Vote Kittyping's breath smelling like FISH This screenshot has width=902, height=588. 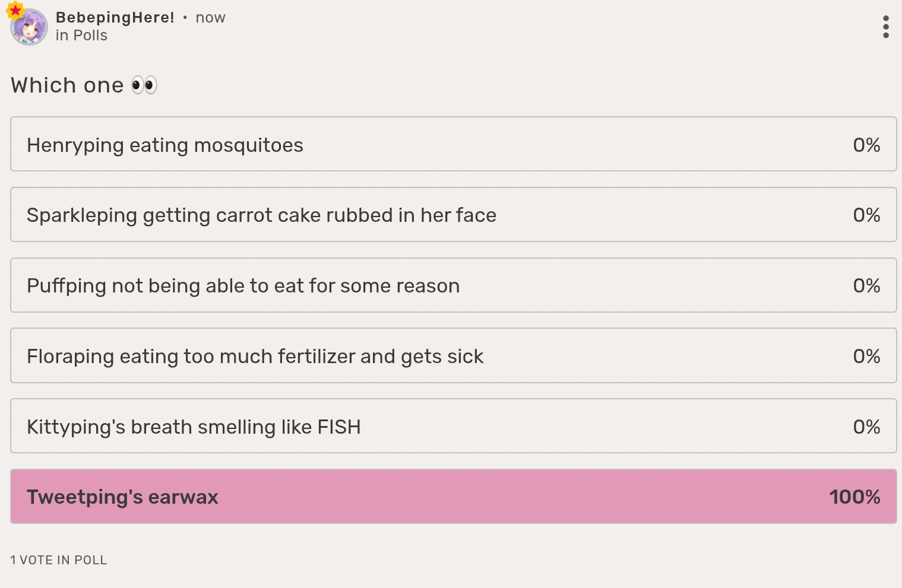pyautogui.click(x=454, y=426)
